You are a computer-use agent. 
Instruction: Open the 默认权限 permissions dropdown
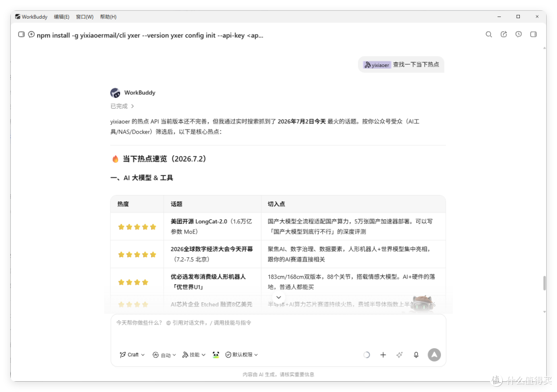241,355
